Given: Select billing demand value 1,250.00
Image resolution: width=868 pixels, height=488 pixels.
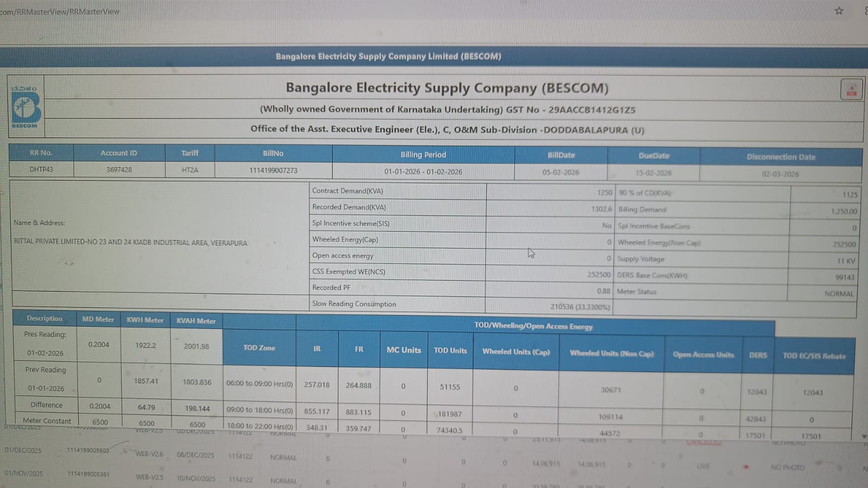Looking at the screenshot, I should pos(844,212).
